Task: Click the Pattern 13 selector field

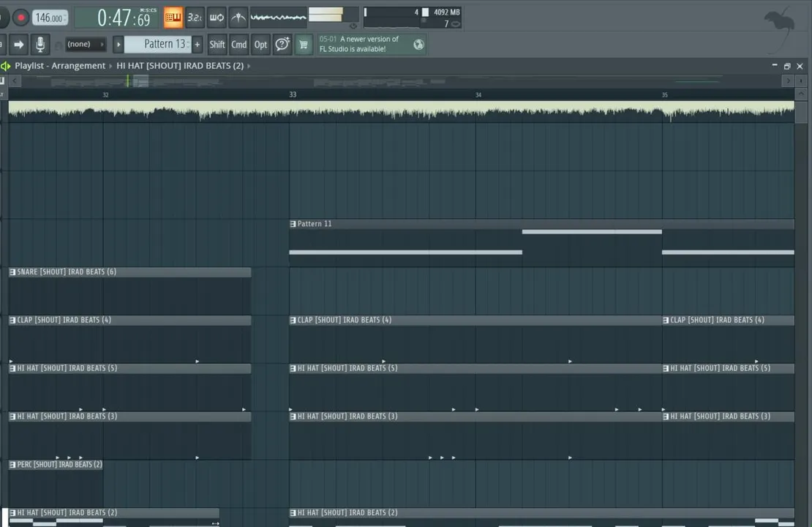Action: click(x=158, y=45)
